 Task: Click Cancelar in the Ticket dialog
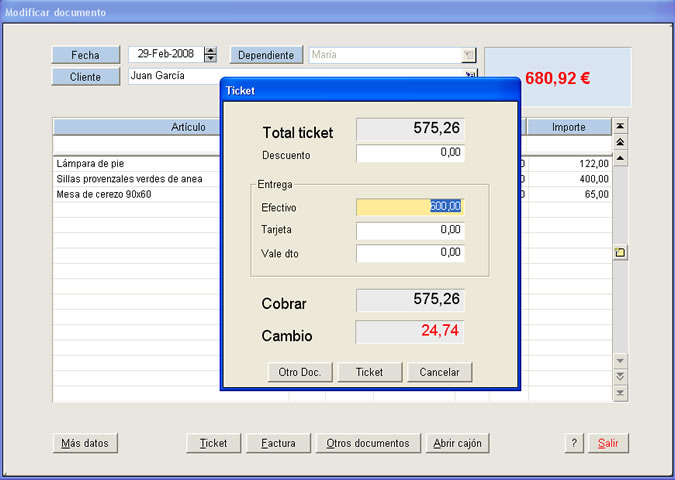pos(440,372)
